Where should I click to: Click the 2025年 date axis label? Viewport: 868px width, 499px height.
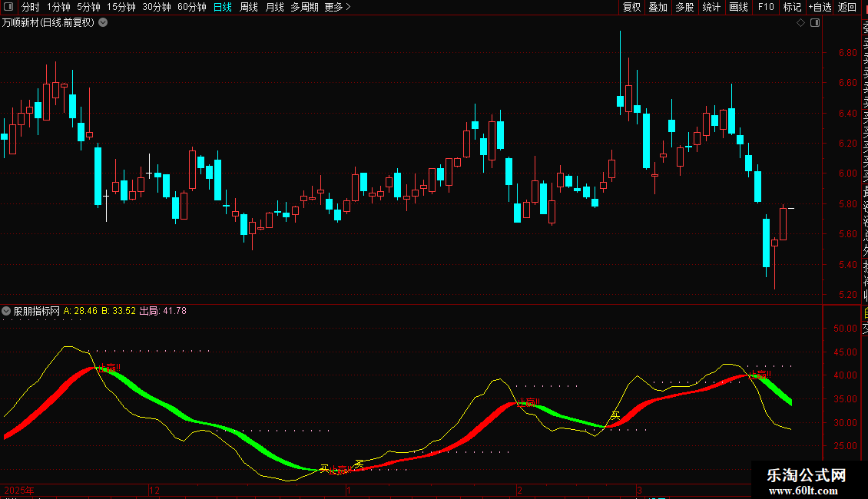coord(19,490)
